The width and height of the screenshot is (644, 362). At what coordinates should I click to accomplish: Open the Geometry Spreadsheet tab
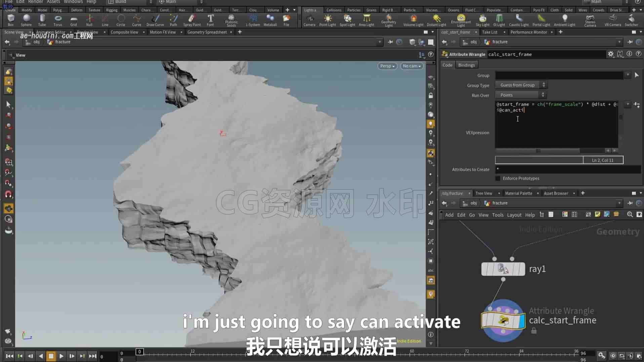[x=207, y=32]
